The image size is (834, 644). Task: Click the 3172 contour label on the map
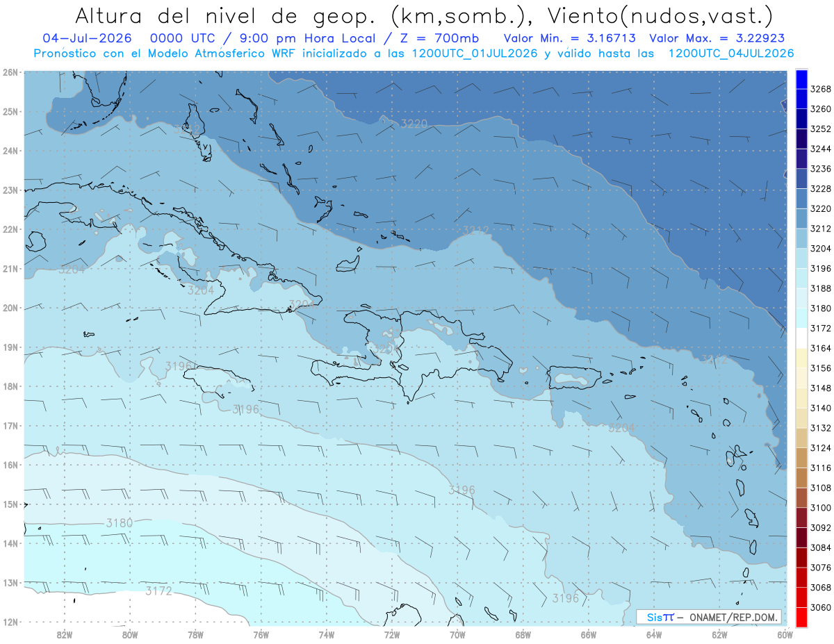159,591
